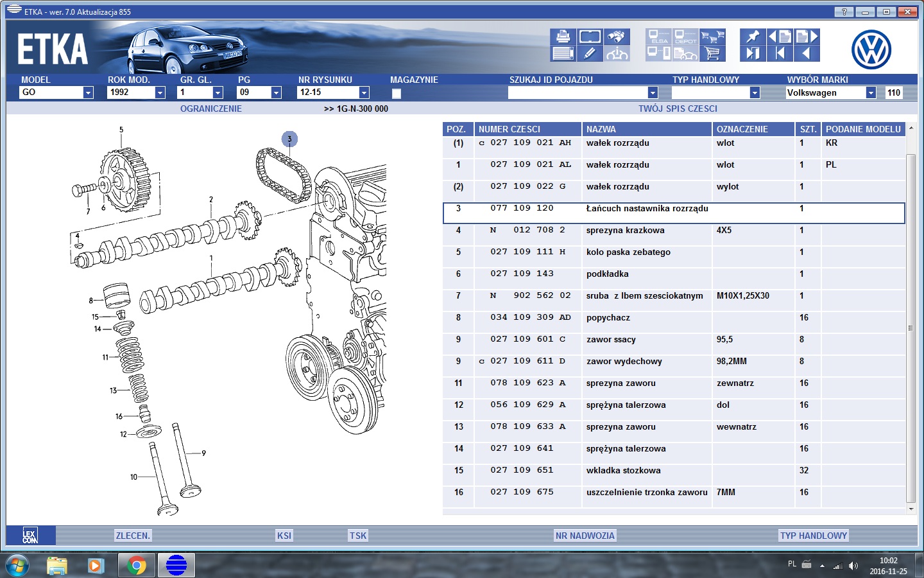Expand the TYP HANDLOWY dropdown

click(755, 92)
